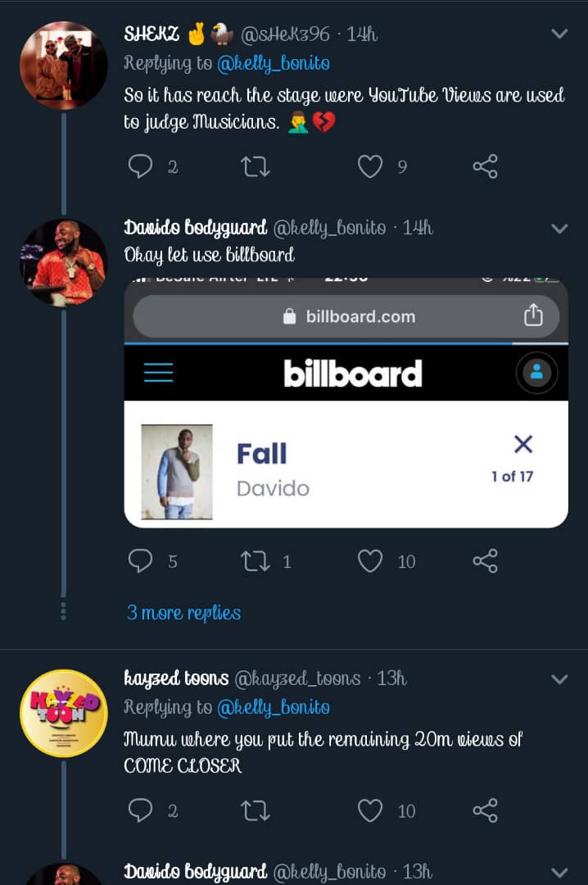Reply to kayzed toons' COME CLOSER tweet
This screenshot has height=885, width=588.
[142, 810]
